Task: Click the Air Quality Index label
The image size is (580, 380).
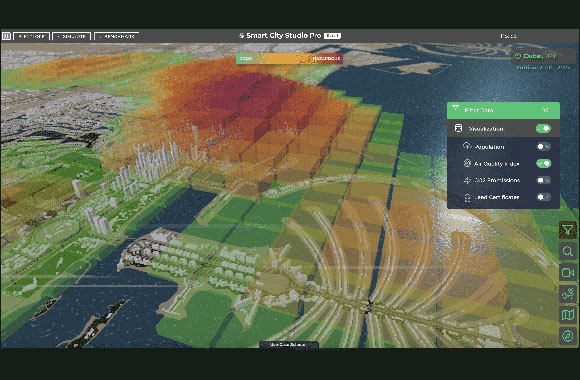Action: tap(497, 164)
